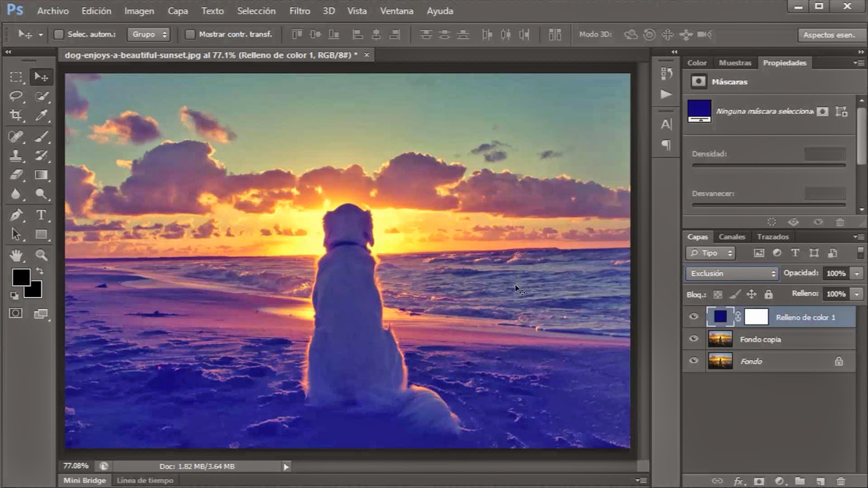Select the Quick Selection tool
The width and height of the screenshot is (868, 488).
pos(41,97)
